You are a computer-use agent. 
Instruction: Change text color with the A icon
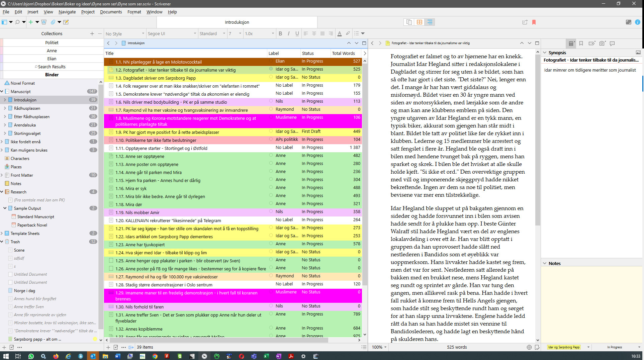pyautogui.click(x=340, y=33)
